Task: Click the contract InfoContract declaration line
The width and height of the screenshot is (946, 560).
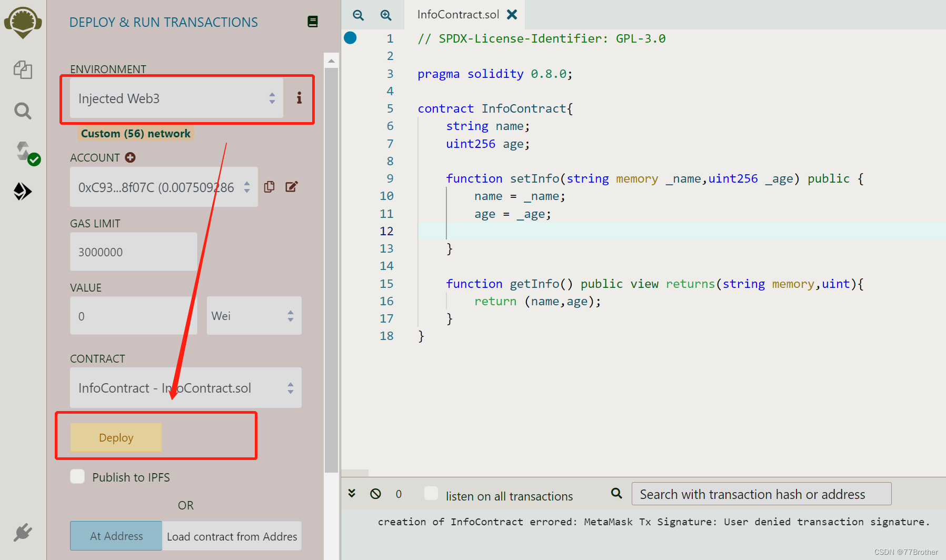Action: [495, 108]
